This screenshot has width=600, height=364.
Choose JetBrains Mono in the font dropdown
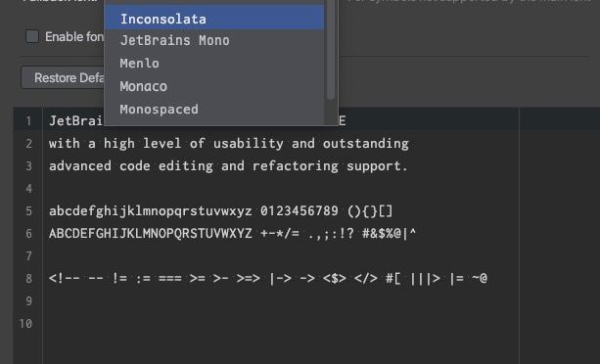pyautogui.click(x=214, y=40)
